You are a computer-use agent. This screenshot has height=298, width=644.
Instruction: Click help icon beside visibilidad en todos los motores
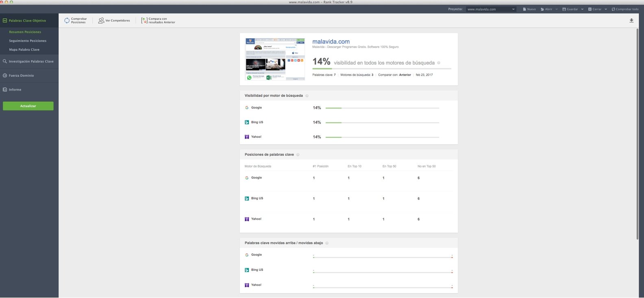click(438, 63)
